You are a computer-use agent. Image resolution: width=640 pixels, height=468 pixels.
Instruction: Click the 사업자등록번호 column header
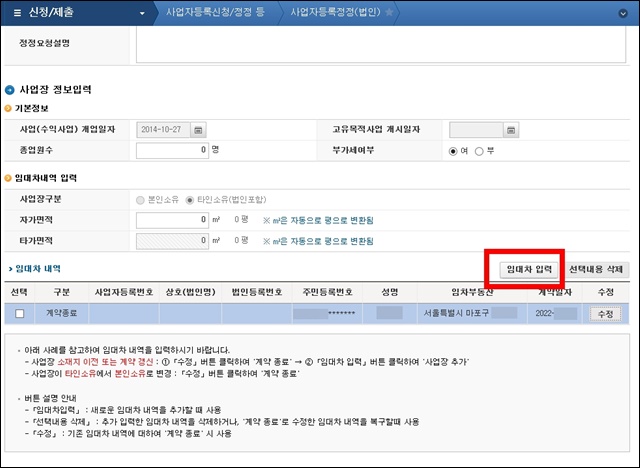124,292
